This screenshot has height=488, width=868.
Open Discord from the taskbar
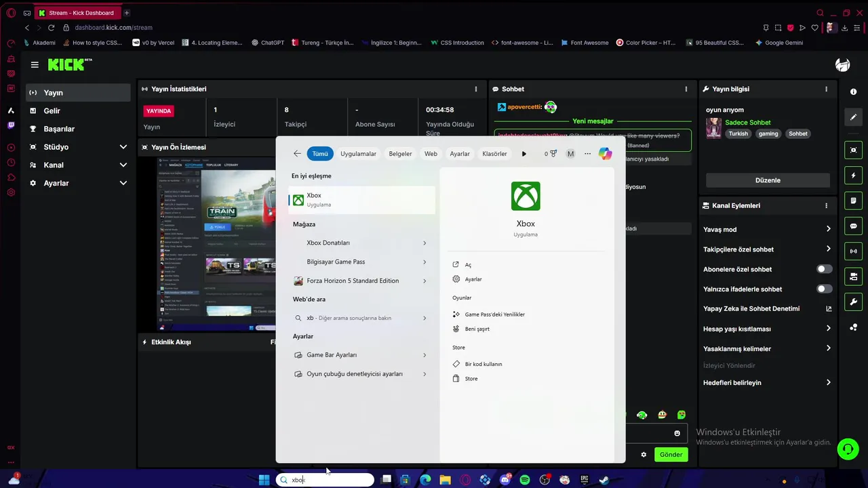tap(505, 480)
